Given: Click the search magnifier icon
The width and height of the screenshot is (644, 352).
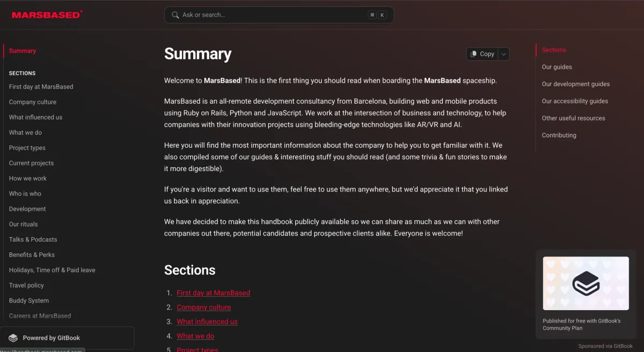Looking at the screenshot, I should (x=175, y=15).
